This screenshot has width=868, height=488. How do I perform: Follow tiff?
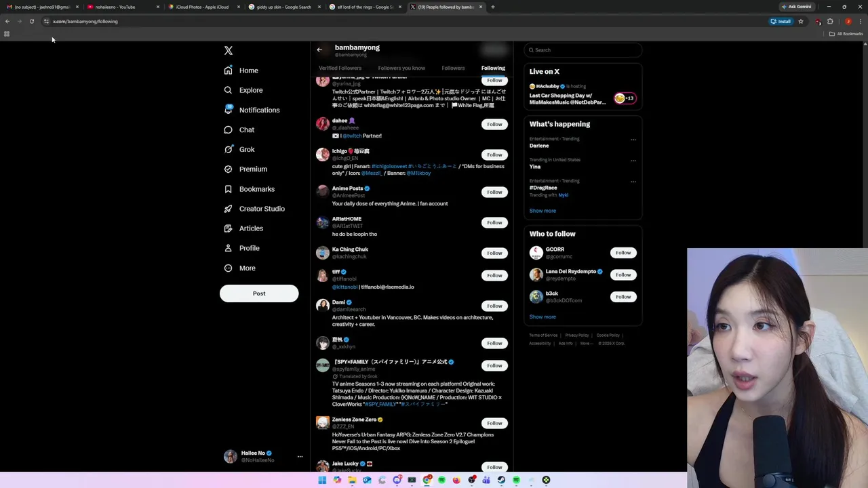tap(494, 275)
